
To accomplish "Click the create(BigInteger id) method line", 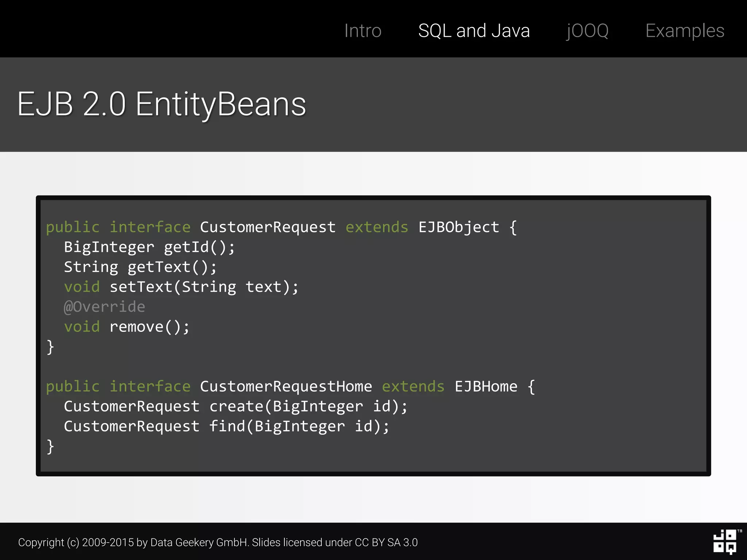I will 236,407.
